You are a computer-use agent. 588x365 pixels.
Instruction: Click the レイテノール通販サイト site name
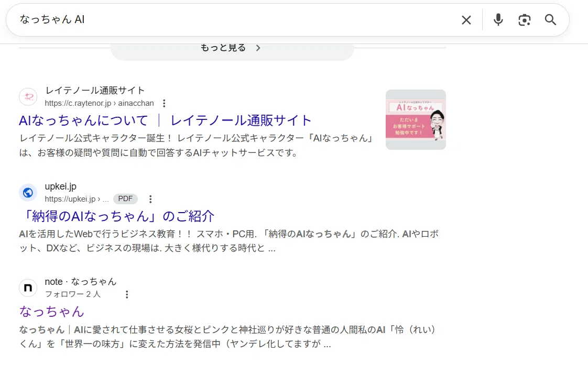(x=95, y=90)
